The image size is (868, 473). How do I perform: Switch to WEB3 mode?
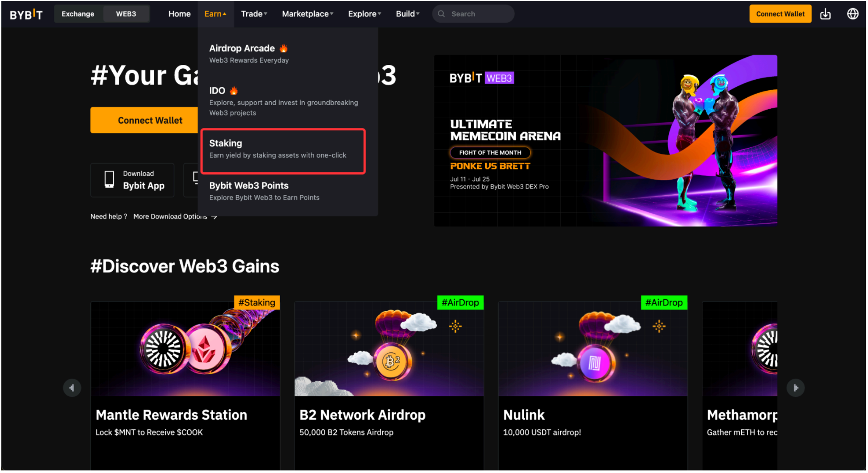tap(126, 14)
